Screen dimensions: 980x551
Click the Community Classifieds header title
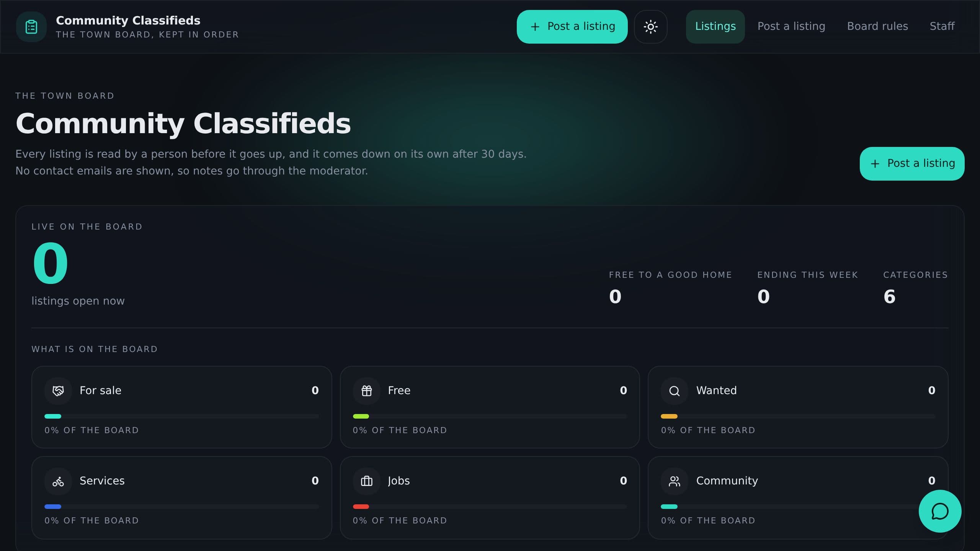click(x=128, y=20)
